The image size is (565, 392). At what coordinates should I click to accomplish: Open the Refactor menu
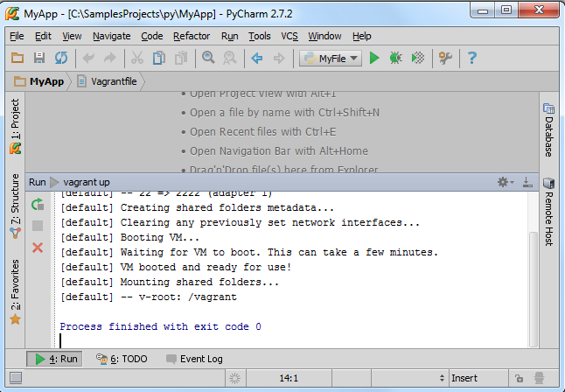[192, 36]
